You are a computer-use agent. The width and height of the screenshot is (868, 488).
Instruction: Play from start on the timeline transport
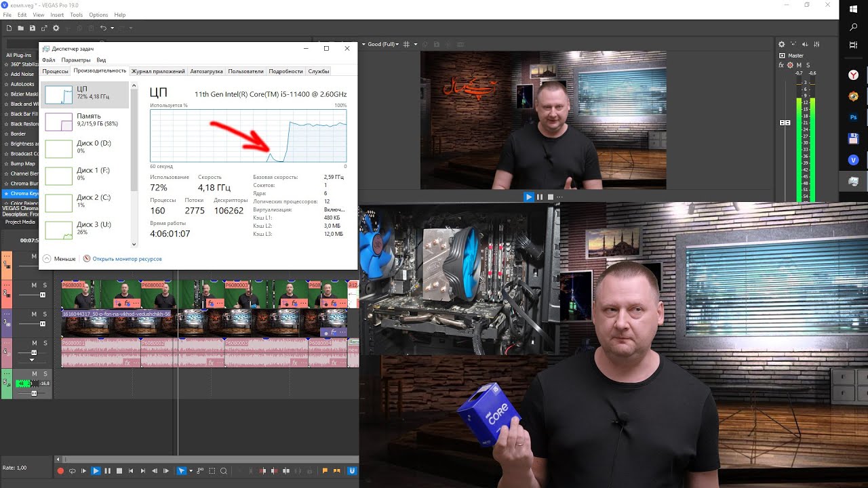coord(84,470)
